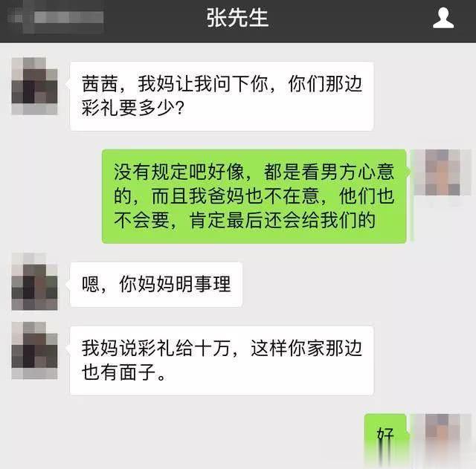Viewport: 476px width, 469px height.
Task: Tap the blurred back area in header
Action: click(x=55, y=17)
